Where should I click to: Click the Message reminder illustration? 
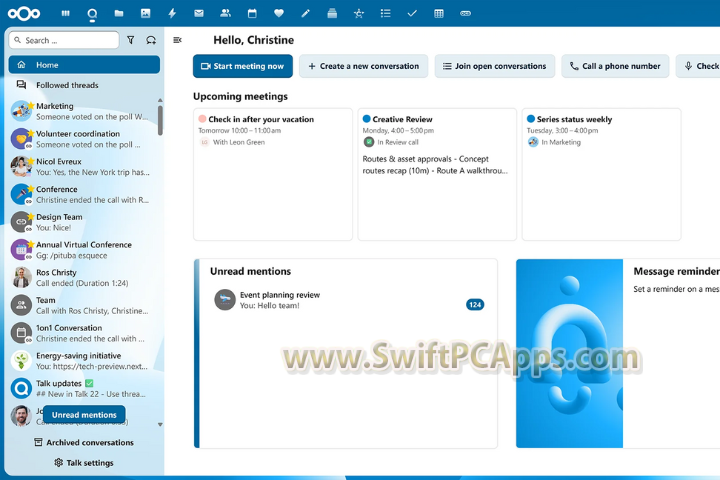(569, 353)
